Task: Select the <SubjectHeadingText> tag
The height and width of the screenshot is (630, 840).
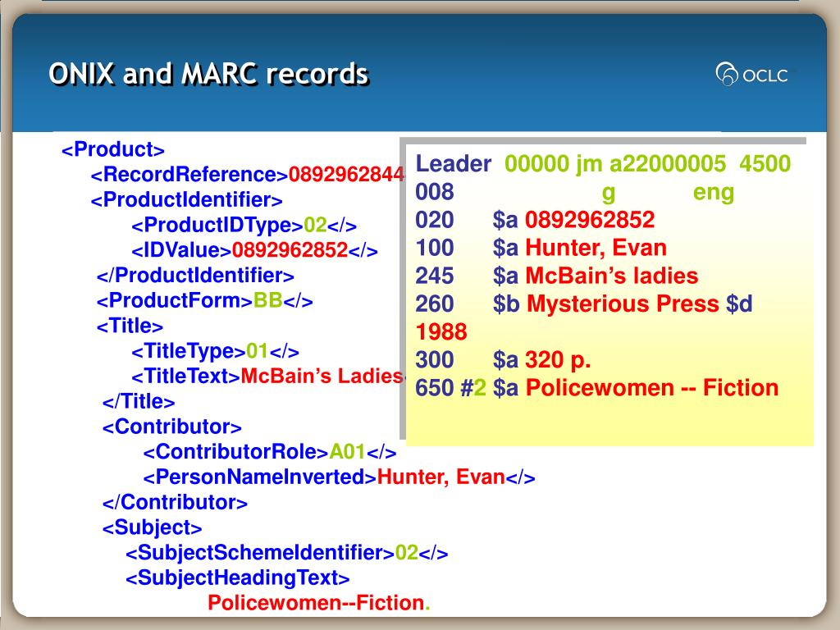Action: point(237,578)
